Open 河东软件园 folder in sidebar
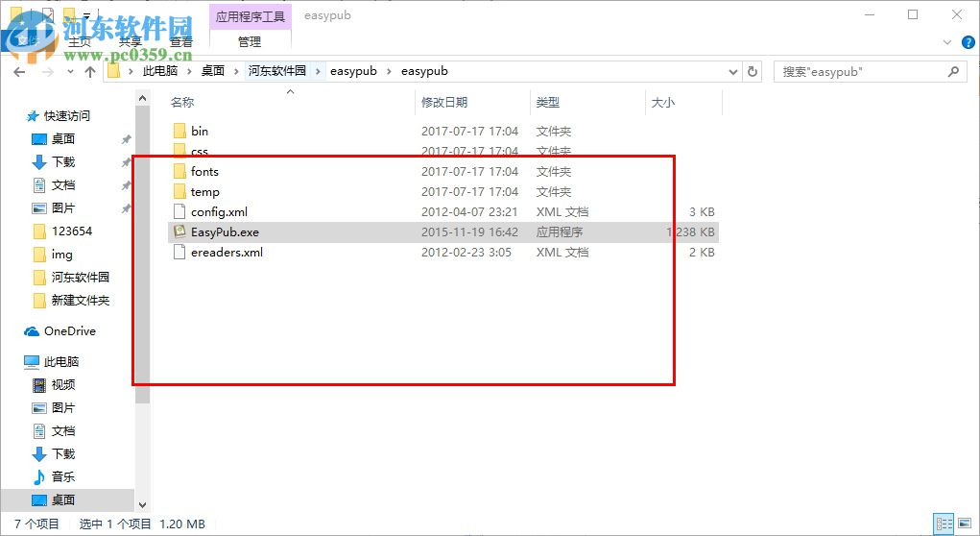This screenshot has width=980, height=536. click(80, 277)
